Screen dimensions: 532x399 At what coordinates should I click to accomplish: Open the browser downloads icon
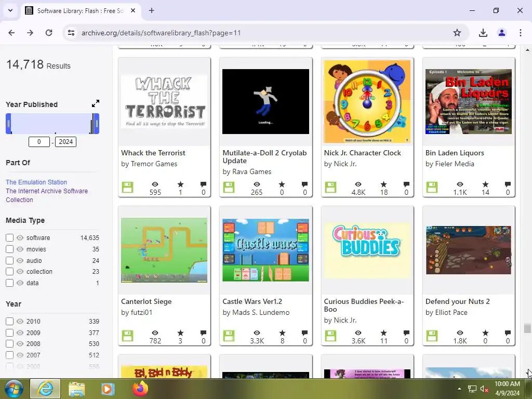tap(483, 33)
